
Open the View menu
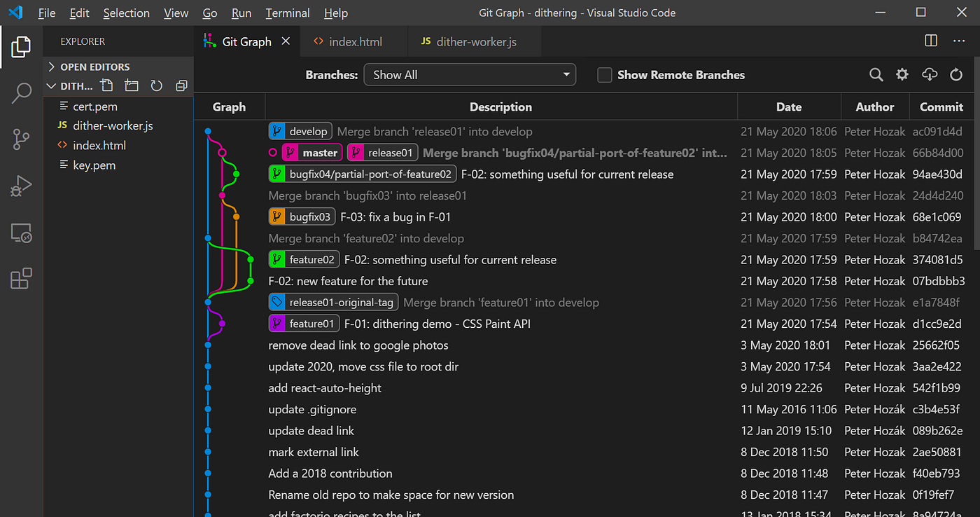(176, 13)
